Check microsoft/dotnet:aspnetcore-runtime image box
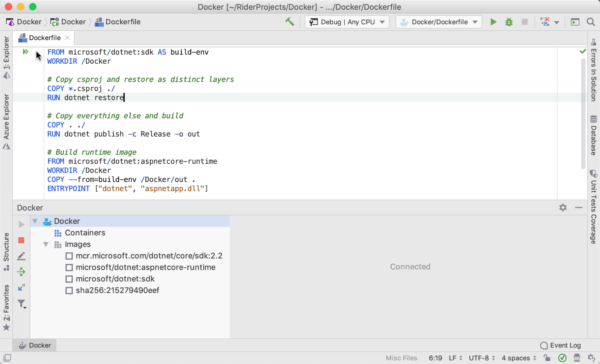600x364 pixels. click(69, 268)
